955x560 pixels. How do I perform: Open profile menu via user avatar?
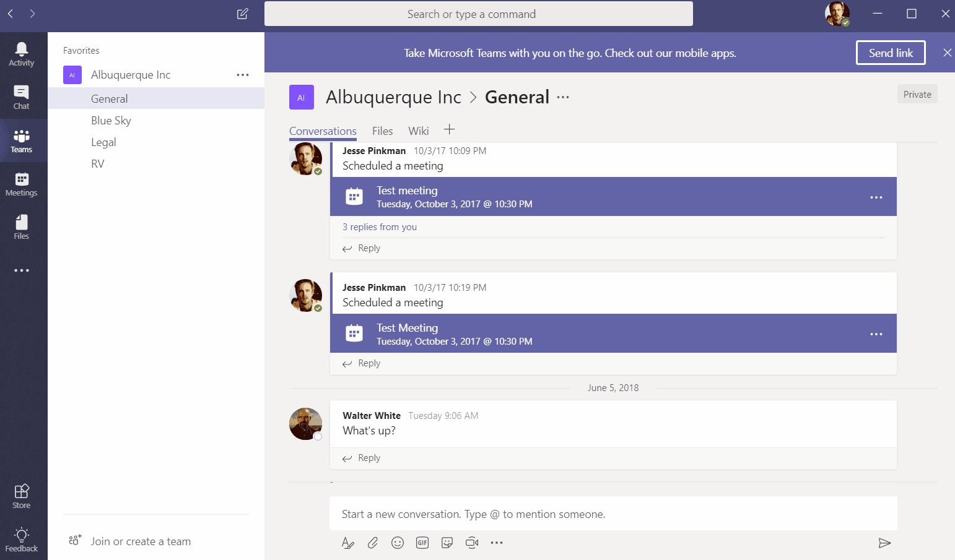(x=837, y=14)
